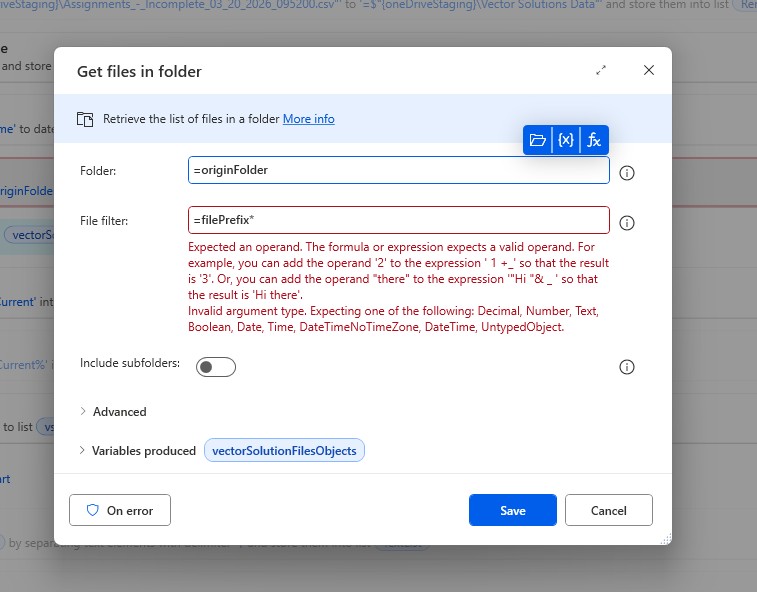Click the "Invalid argument type" error message
The image size is (757, 592).
coord(393,319)
